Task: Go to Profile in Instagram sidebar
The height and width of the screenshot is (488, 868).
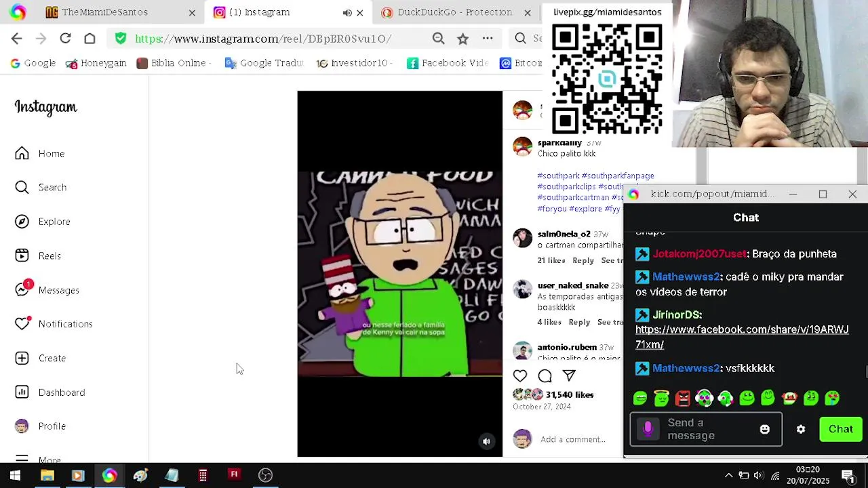Action: 40,427
